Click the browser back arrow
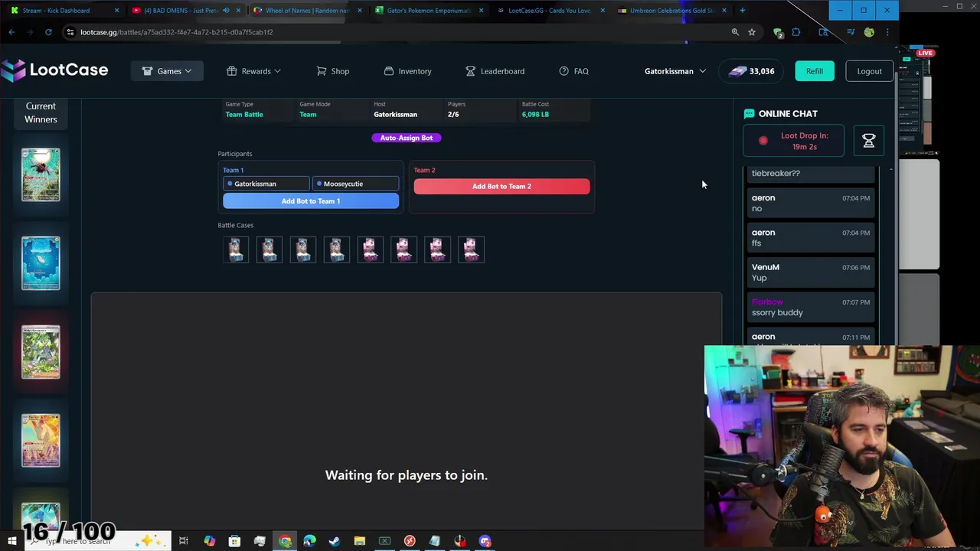 click(11, 32)
